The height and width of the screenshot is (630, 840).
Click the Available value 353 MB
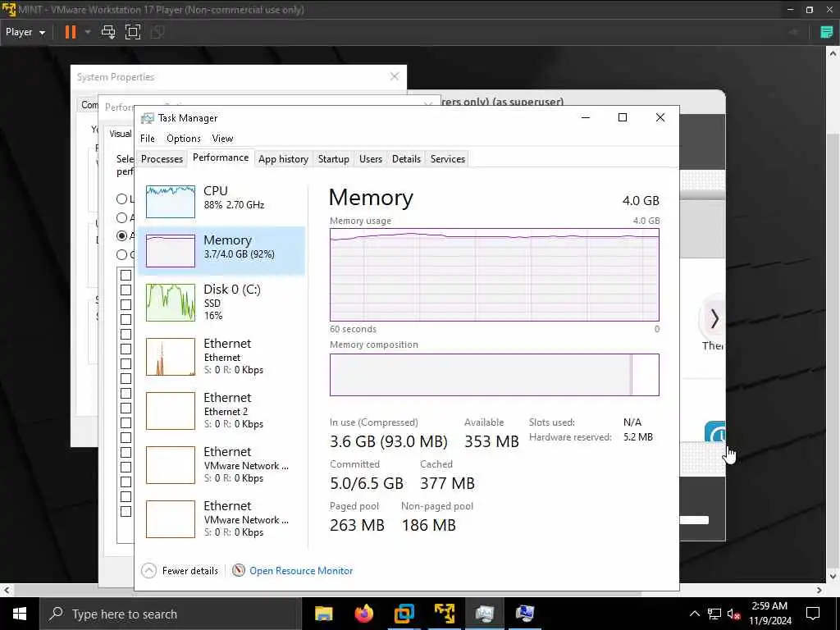coord(491,441)
